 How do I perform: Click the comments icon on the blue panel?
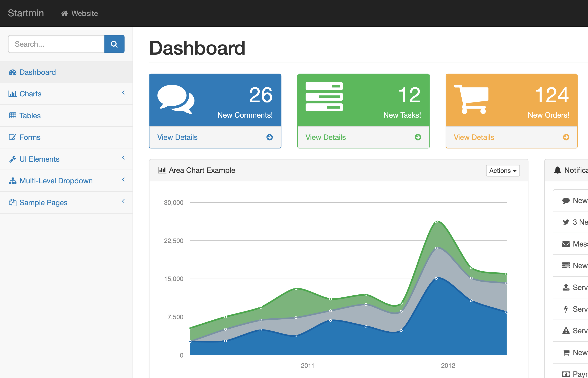click(176, 100)
